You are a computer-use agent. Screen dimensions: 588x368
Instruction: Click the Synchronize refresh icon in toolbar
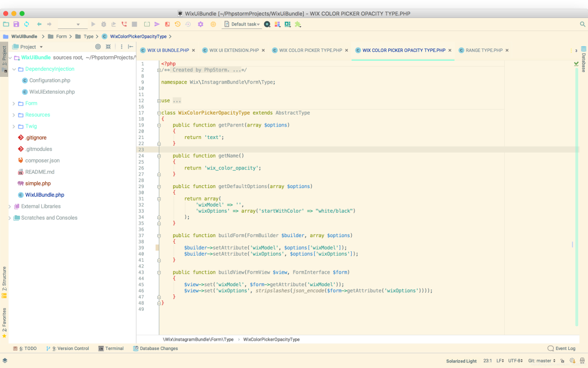tap(27, 24)
